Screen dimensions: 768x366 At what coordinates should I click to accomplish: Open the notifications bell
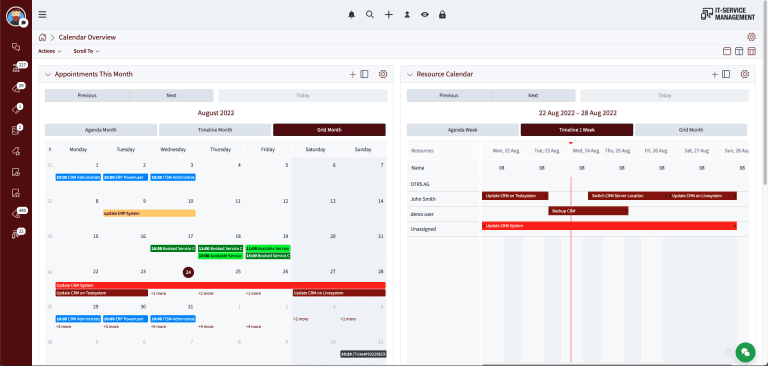pos(351,15)
